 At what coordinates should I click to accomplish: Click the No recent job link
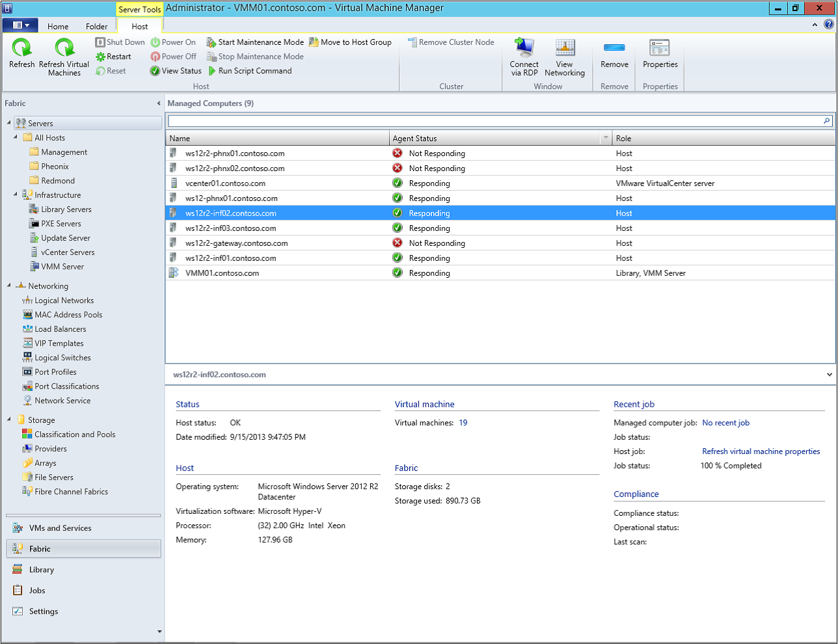pyautogui.click(x=726, y=423)
